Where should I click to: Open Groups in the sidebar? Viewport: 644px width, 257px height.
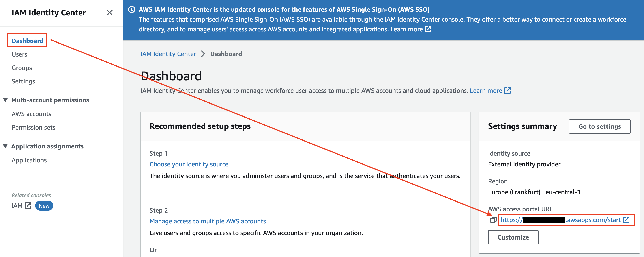click(22, 68)
